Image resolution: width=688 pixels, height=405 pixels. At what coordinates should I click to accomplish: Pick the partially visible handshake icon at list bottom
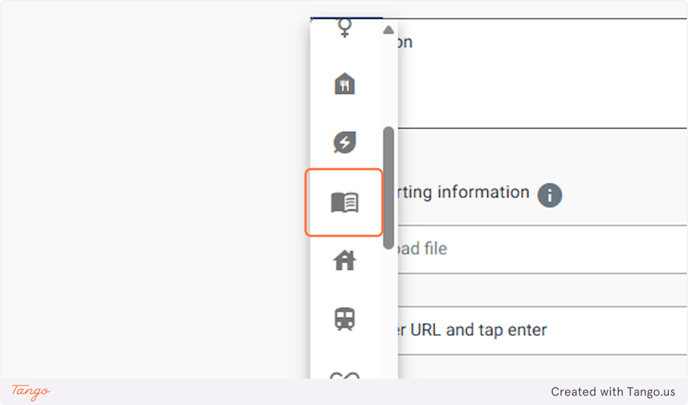click(344, 376)
